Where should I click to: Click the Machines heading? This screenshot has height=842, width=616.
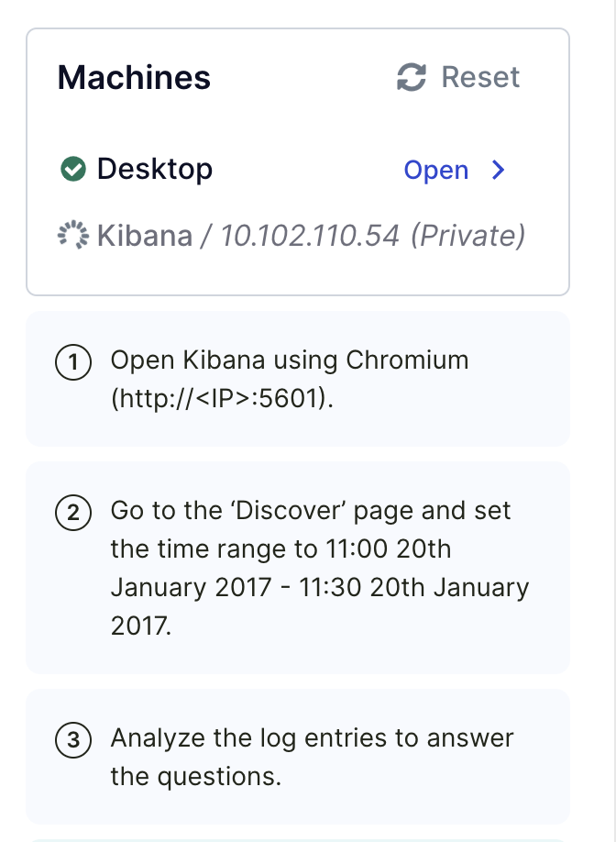coord(134,77)
